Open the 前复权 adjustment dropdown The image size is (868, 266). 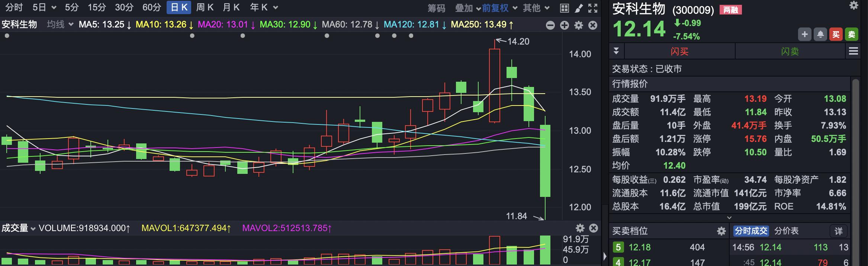(x=499, y=8)
